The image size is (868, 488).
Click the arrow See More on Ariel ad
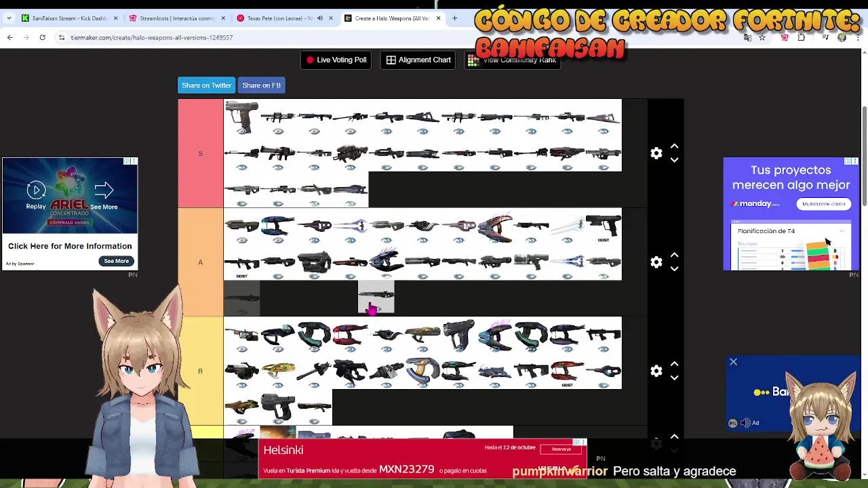coord(104,195)
